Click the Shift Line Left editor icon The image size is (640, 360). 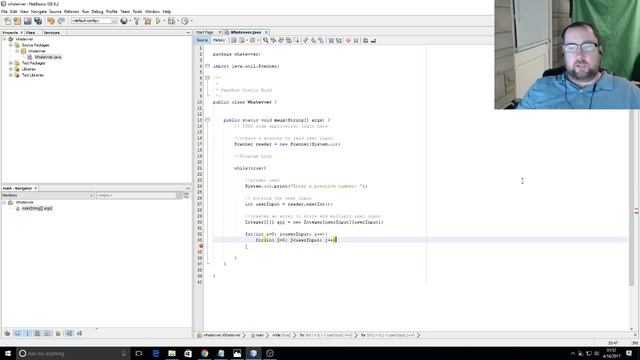coord(331,40)
